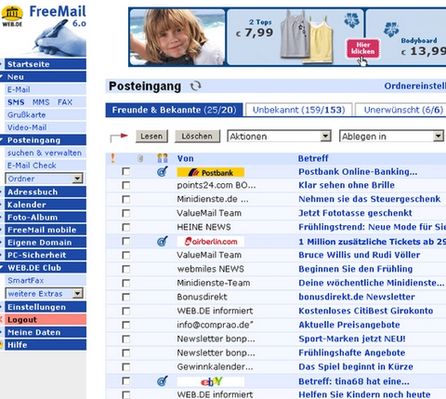The width and height of the screenshot is (446, 399).
Task: Select checkbox for webmiles NEWS mail
Action: [126, 269]
